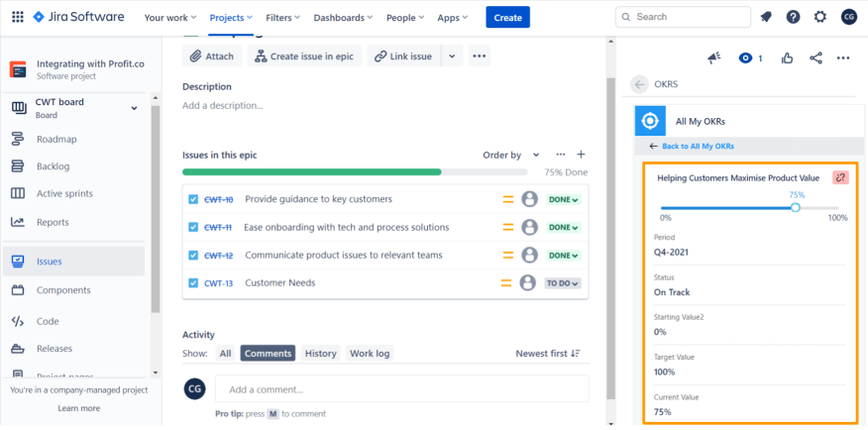
Task: Click the assignee avatar for CWT-12
Action: 530,255
